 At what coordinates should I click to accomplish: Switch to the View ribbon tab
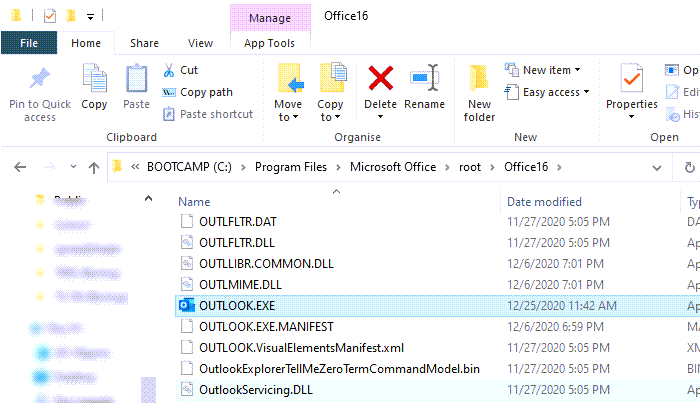coord(200,43)
